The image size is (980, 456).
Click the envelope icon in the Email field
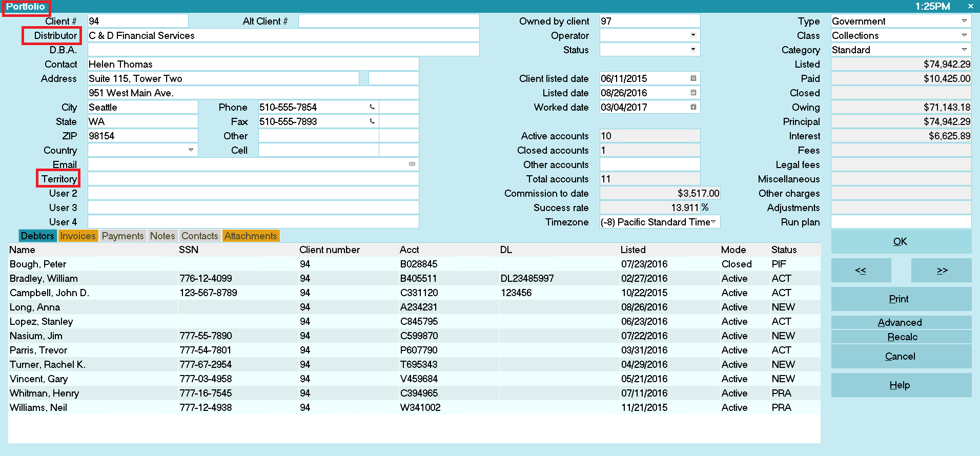[412, 164]
